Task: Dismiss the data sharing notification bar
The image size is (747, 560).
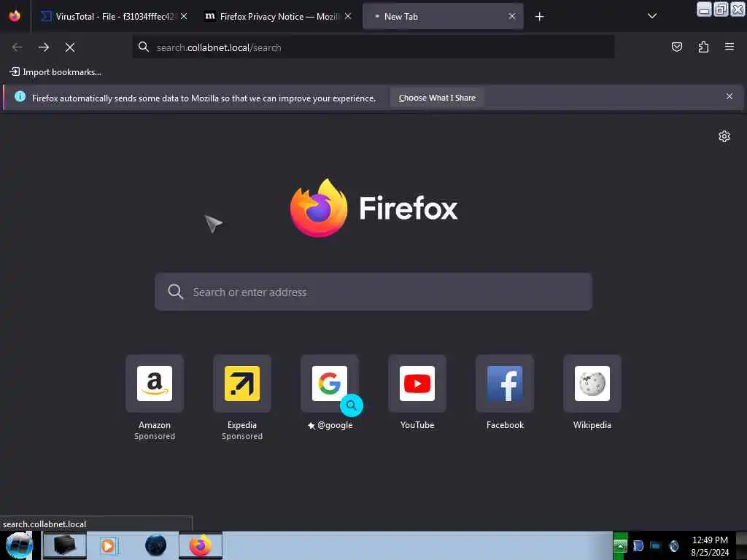Action: click(729, 97)
